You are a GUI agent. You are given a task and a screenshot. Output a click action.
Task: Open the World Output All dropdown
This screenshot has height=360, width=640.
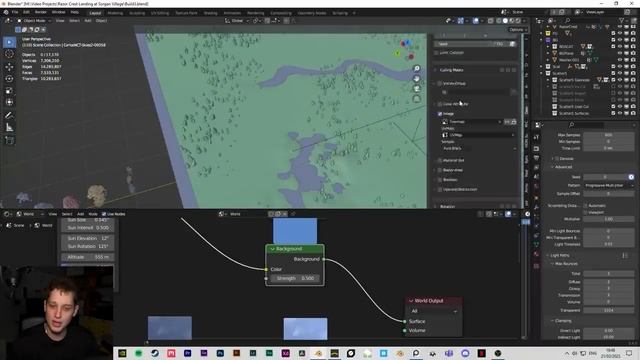click(x=433, y=311)
